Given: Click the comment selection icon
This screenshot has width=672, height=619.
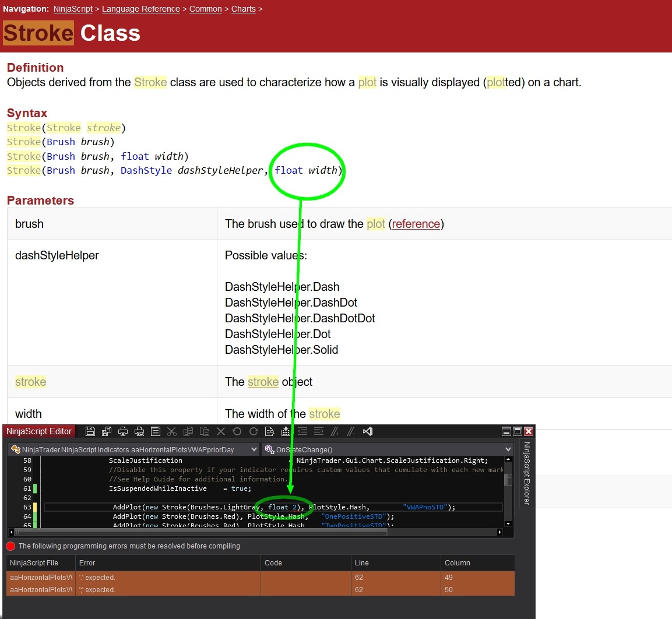Looking at the screenshot, I should click(335, 431).
